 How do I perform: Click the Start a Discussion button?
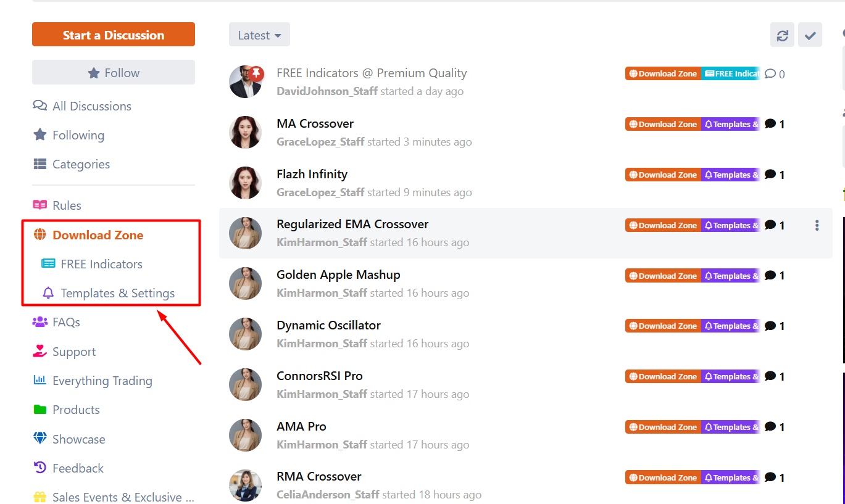(114, 35)
